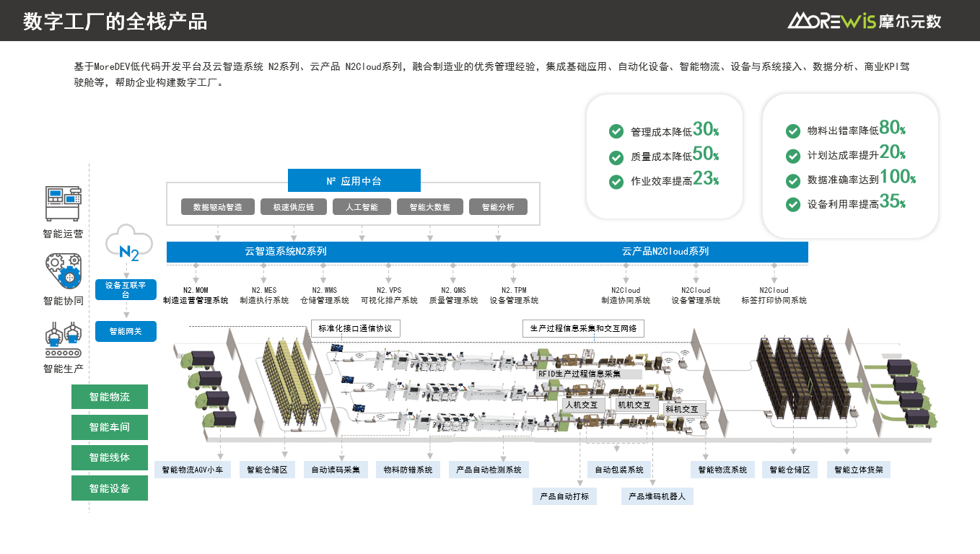Click the right 智能仓储区 label
This screenshot has width=980, height=554.
[x=790, y=470]
